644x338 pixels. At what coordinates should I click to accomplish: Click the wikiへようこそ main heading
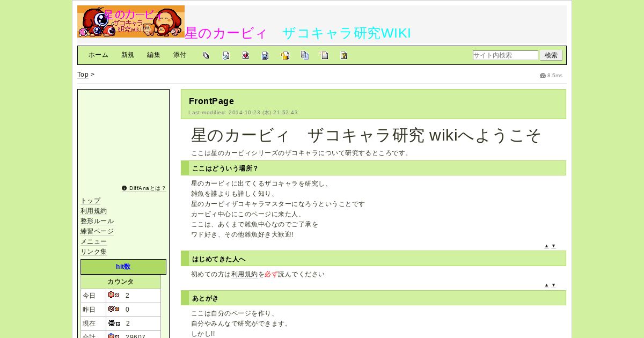pyautogui.click(x=366, y=136)
